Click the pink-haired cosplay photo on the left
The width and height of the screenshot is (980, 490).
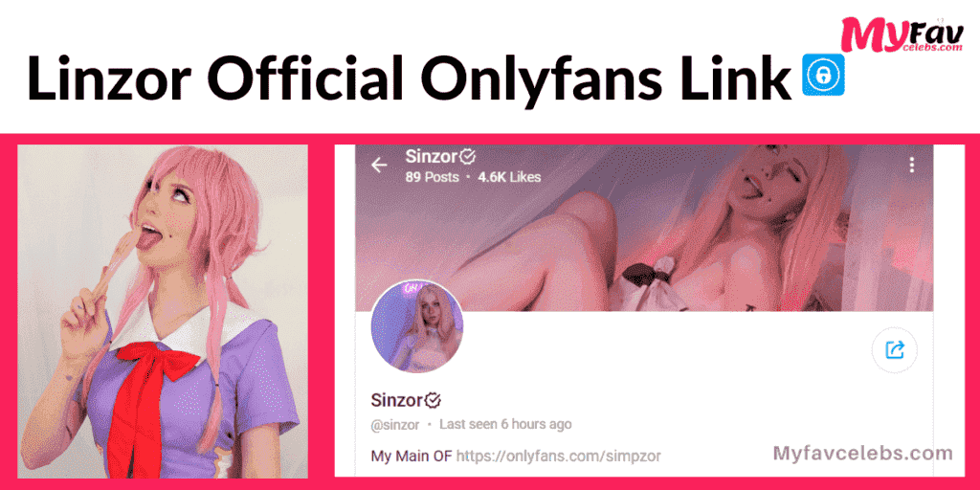coord(163,312)
